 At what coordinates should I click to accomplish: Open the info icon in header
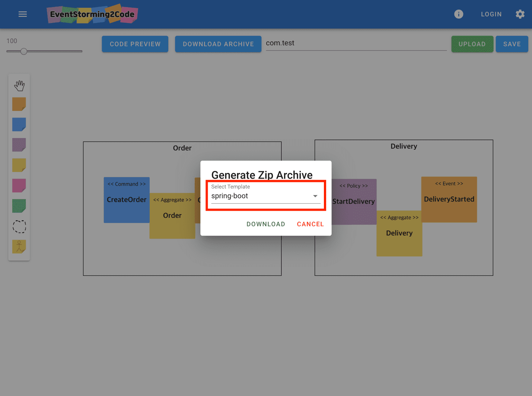point(459,14)
